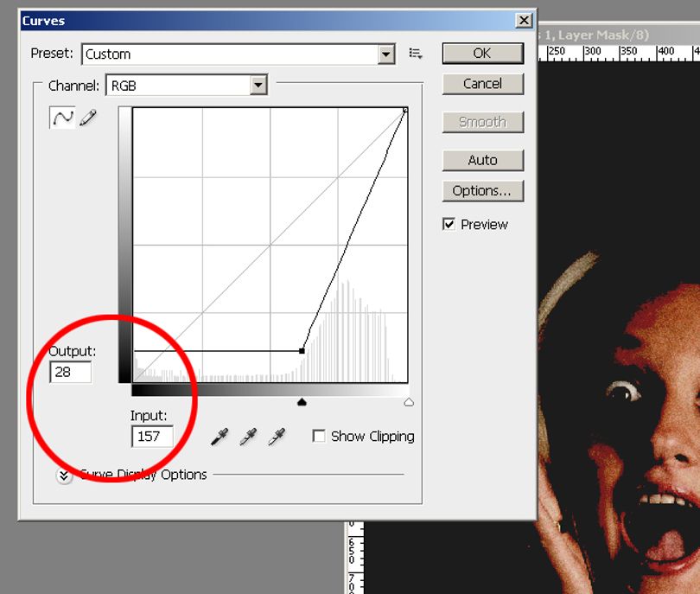Pick the black point eyedropper
This screenshot has height=594, width=700.
(x=220, y=437)
